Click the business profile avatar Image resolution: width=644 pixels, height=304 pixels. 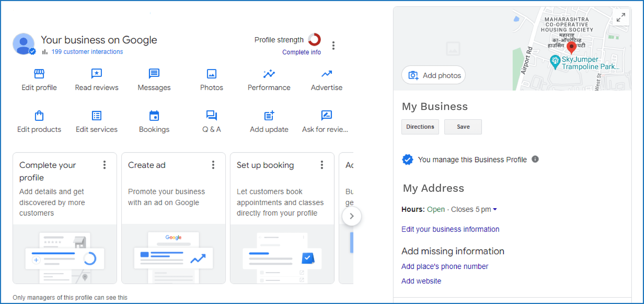tap(24, 44)
